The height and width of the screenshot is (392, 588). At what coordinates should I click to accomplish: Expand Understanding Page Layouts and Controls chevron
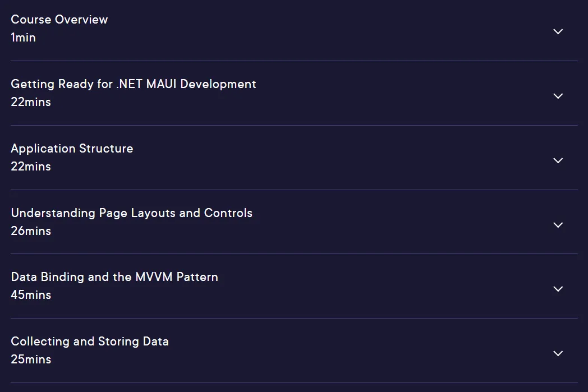click(558, 225)
